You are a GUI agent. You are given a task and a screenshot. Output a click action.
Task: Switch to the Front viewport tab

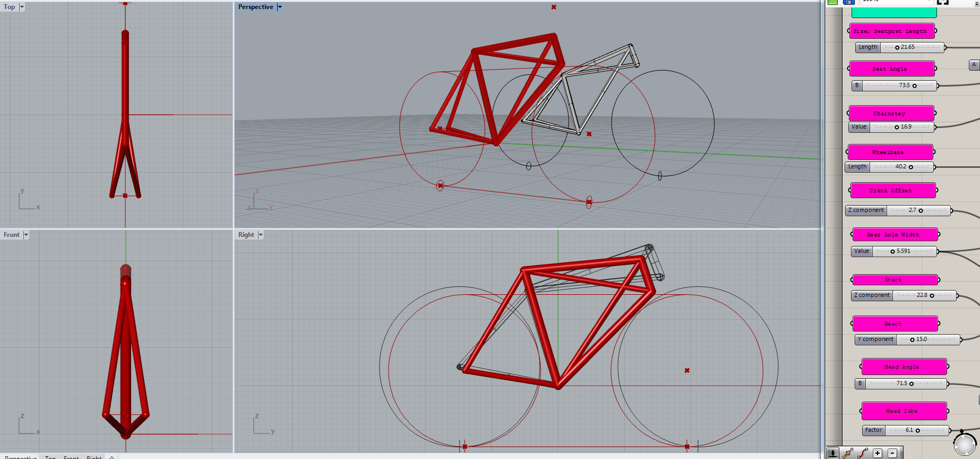pos(71,457)
